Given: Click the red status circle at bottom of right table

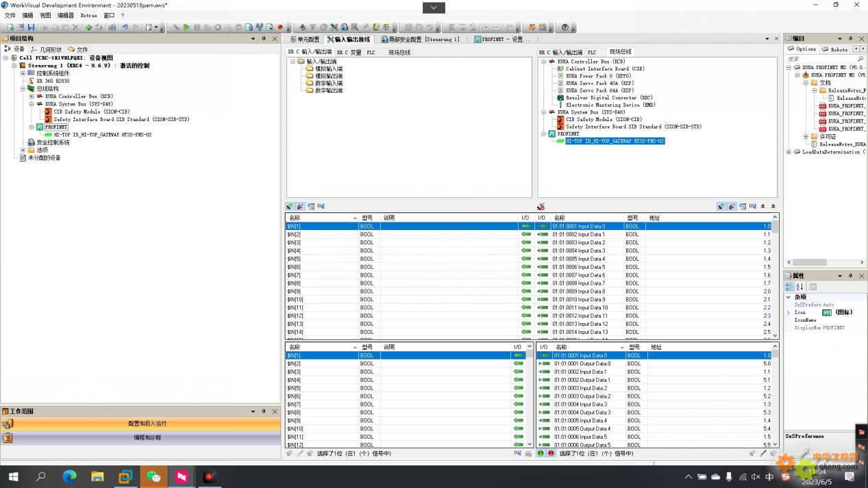Looking at the screenshot, I should [551, 453].
